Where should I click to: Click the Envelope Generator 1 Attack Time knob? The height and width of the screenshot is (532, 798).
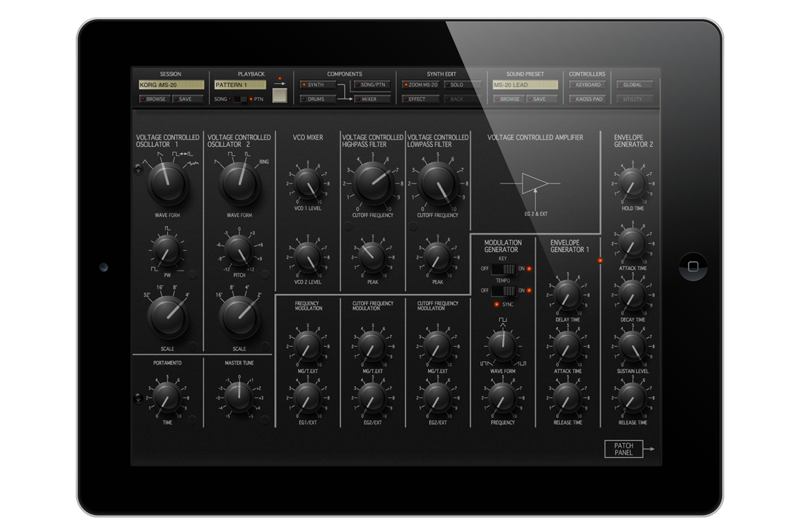[567, 345]
